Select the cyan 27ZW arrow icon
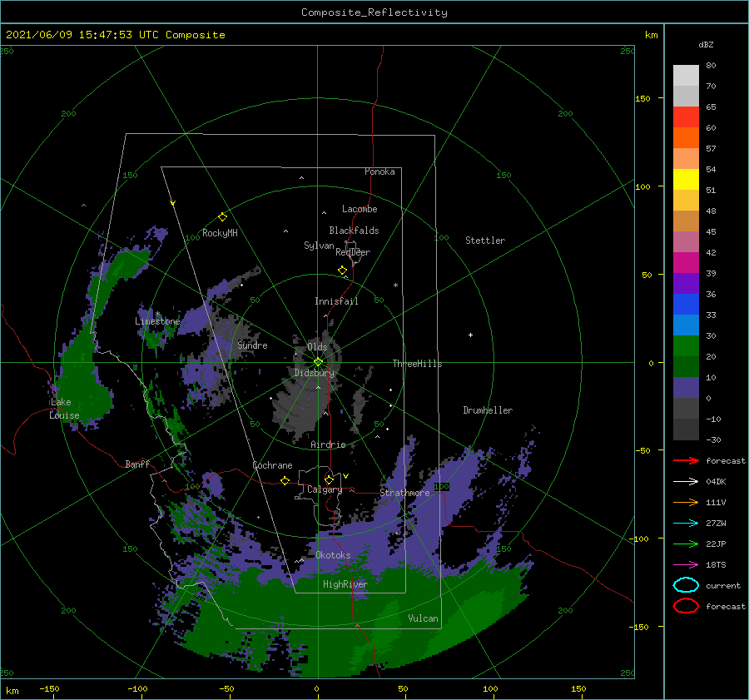749x700 pixels. pos(686,524)
